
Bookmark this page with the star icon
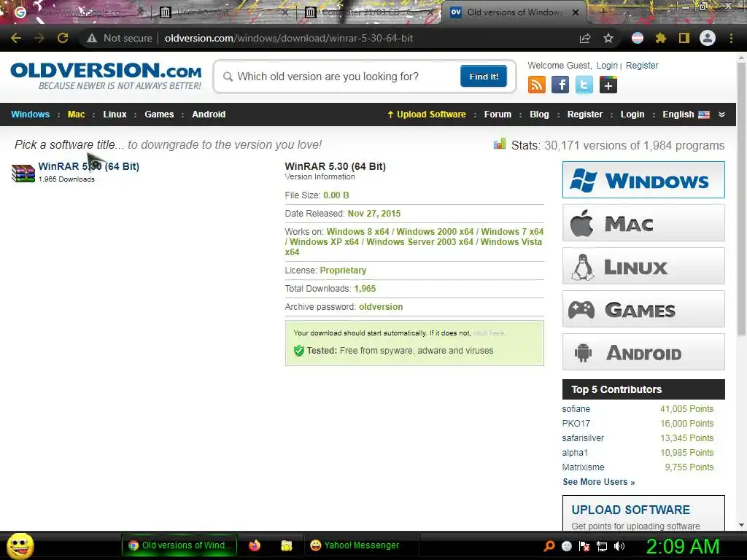(x=608, y=38)
